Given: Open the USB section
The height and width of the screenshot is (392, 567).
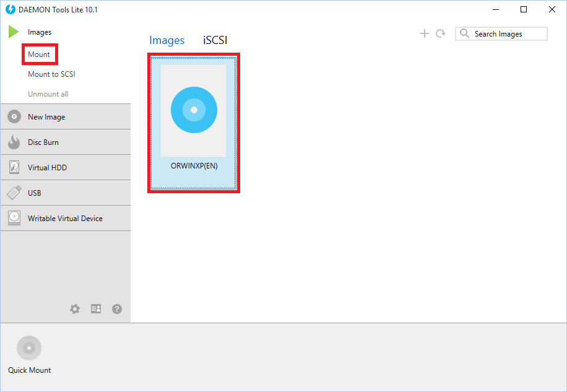Looking at the screenshot, I should (x=66, y=193).
